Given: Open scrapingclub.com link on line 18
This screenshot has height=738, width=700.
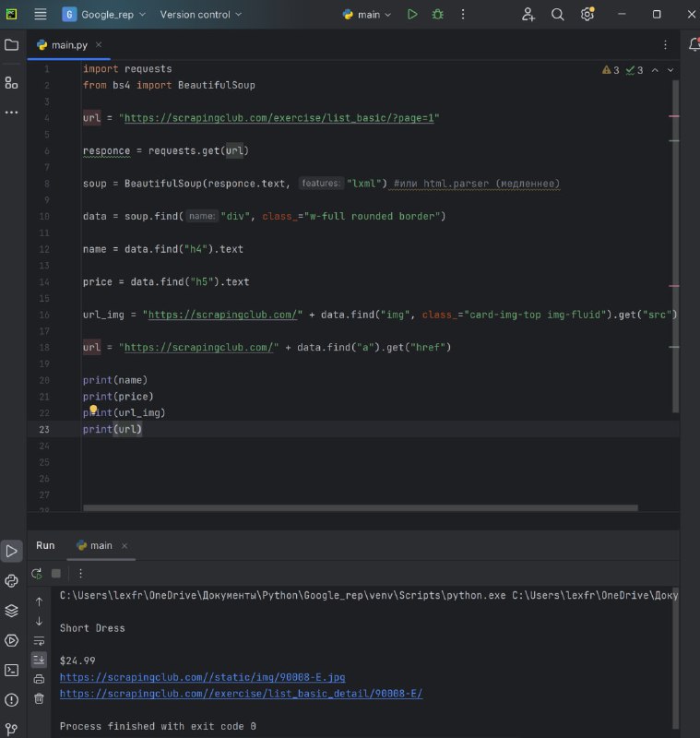Looking at the screenshot, I should (x=198, y=348).
